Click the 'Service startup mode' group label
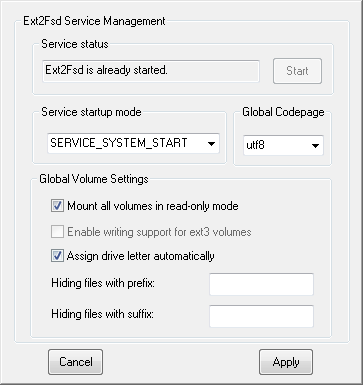 (91, 112)
